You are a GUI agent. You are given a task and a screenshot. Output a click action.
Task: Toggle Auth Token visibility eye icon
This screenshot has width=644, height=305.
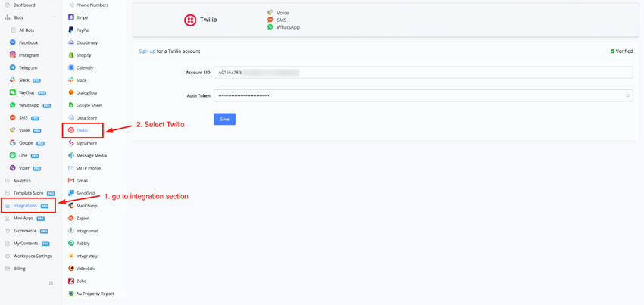(627, 95)
